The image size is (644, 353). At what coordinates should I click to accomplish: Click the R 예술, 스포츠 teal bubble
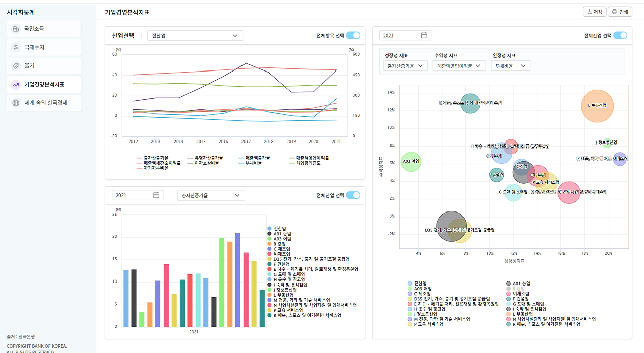[470, 103]
